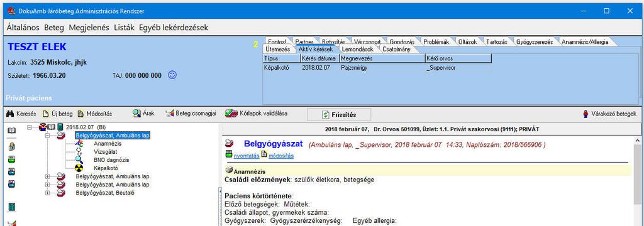Screen dimensions: 644x226
Task: Create new patient with Új beteg
Action: point(57,114)
